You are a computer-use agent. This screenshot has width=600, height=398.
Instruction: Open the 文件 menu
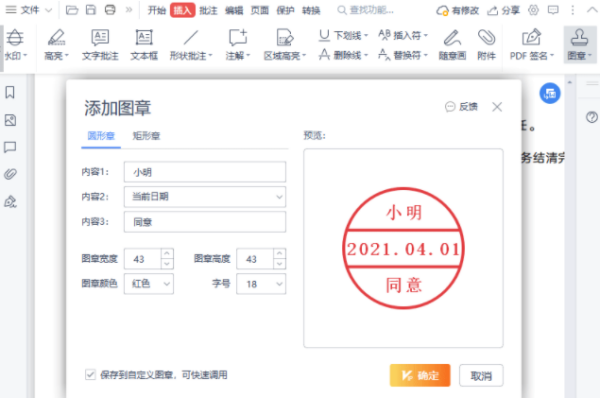tap(29, 10)
